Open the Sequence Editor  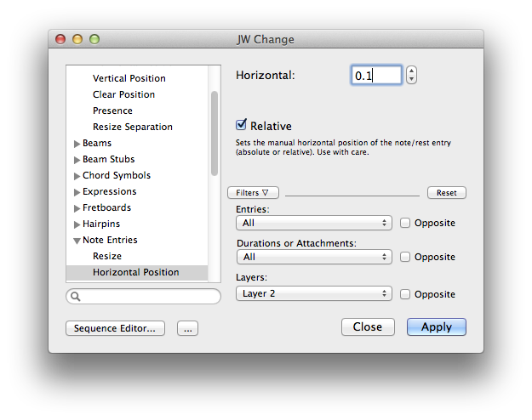[x=115, y=328]
